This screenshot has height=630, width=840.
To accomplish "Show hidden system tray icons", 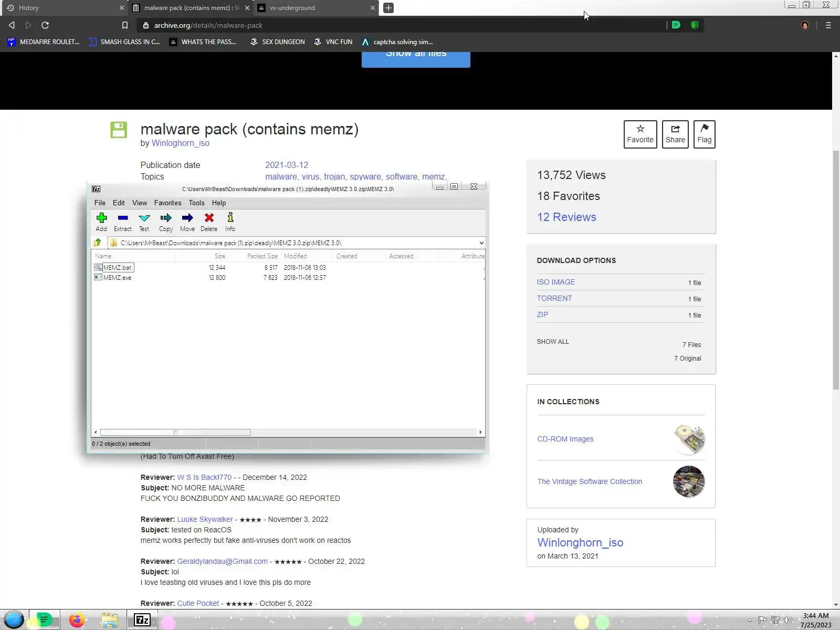I will (750, 620).
